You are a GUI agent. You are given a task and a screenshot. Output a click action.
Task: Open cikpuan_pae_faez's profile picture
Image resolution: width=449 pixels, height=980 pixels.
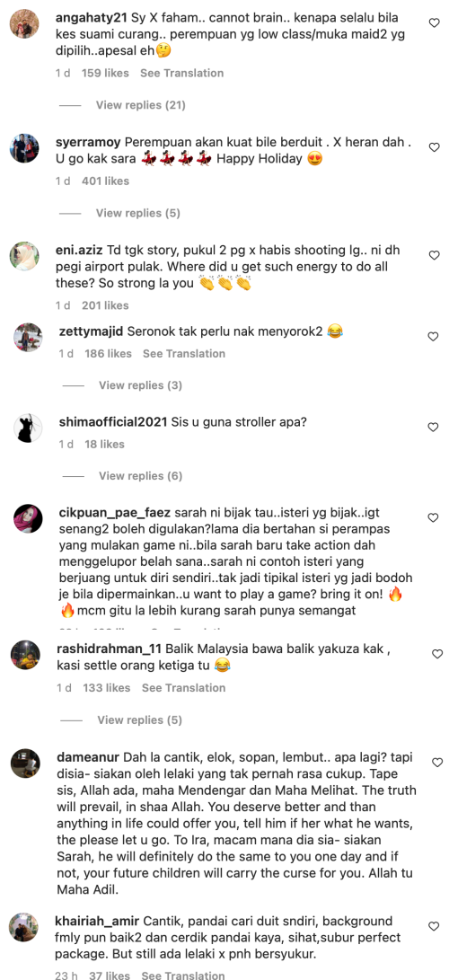28,519
